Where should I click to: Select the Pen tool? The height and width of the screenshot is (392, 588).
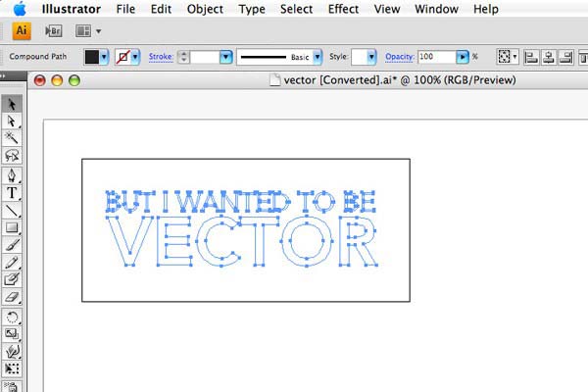[x=12, y=175]
